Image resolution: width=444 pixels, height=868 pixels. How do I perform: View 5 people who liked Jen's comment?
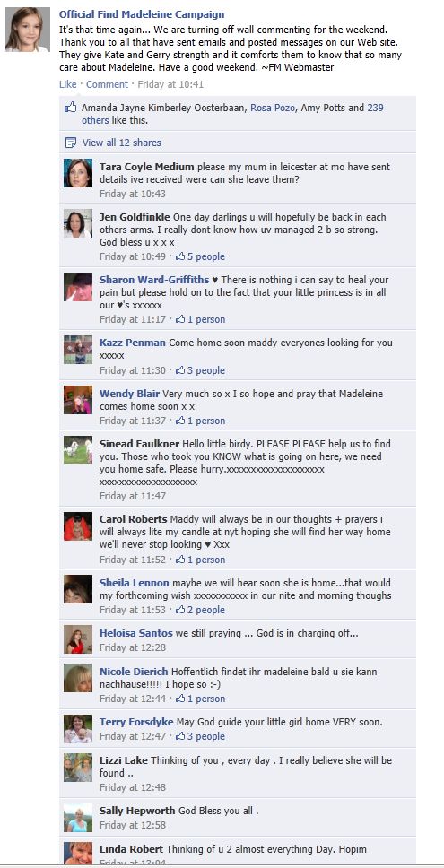[x=205, y=256]
